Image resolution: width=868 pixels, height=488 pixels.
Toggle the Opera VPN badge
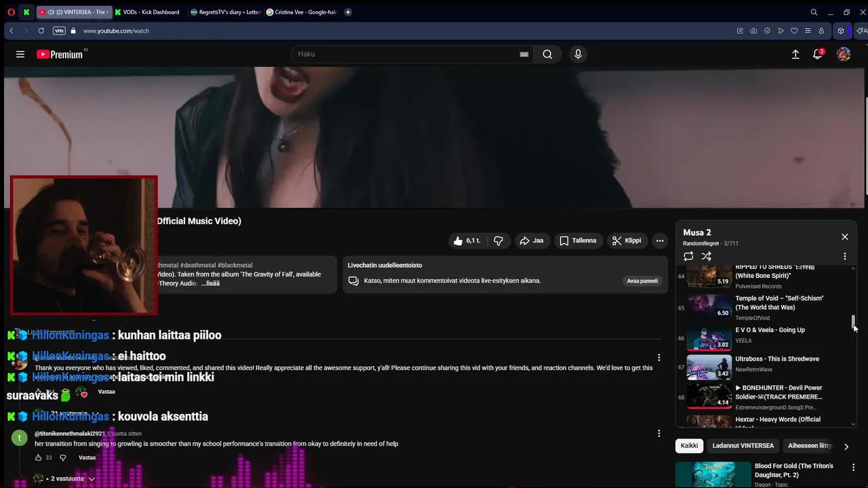59,30
